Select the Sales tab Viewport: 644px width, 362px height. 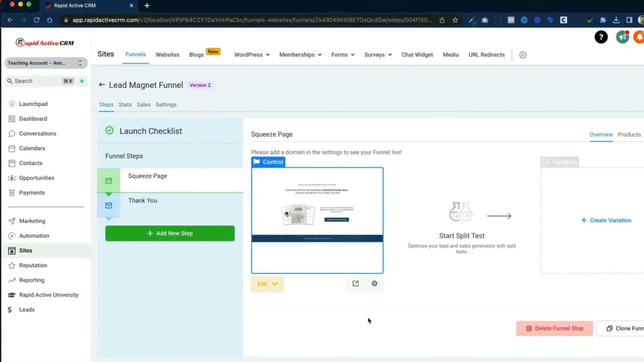point(144,105)
